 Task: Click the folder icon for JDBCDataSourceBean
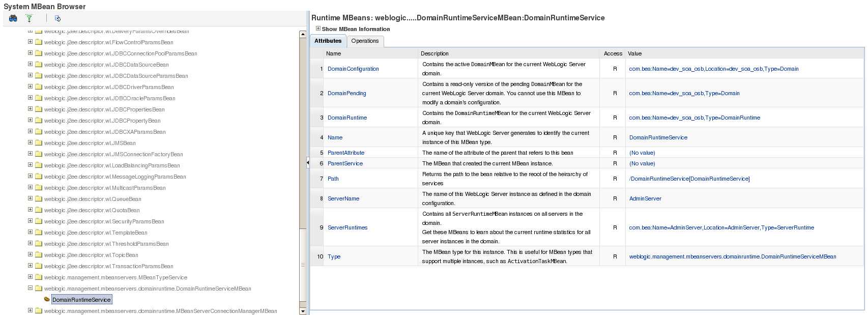tap(39, 65)
